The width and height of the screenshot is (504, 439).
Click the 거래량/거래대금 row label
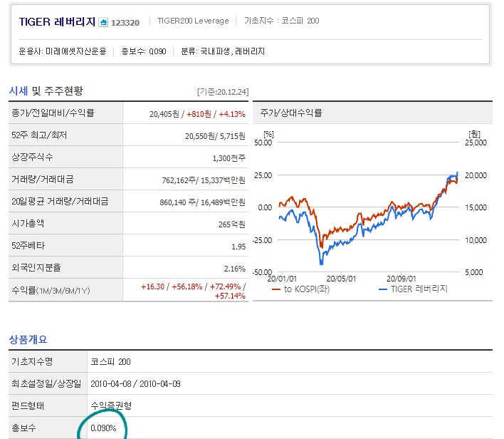pyautogui.click(x=43, y=179)
